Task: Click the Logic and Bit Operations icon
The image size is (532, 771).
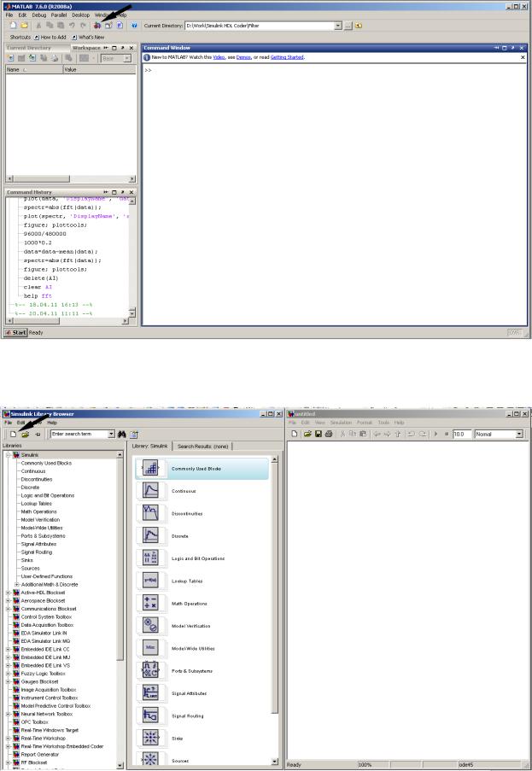Action: [x=150, y=558]
